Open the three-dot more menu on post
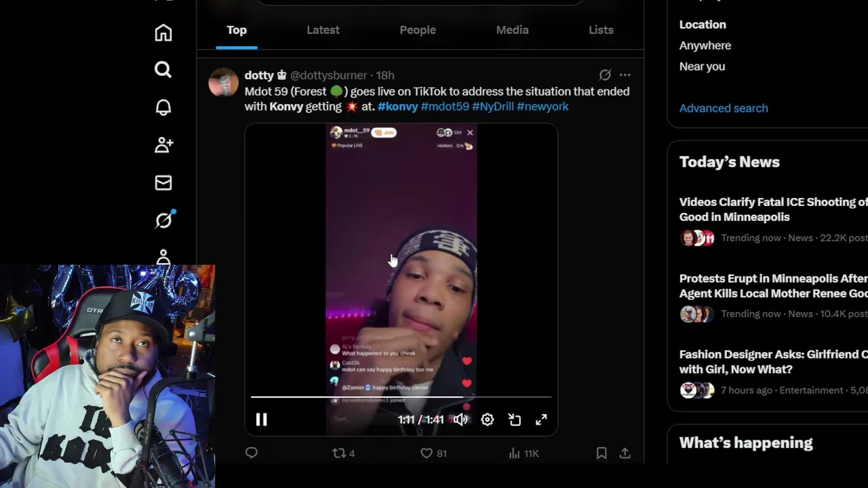Viewport: 868px width, 488px height. point(625,75)
